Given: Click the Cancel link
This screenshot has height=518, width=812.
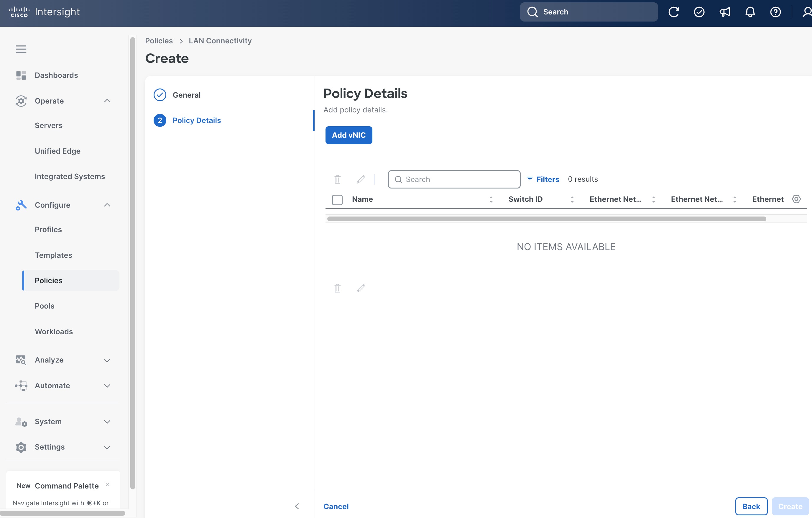Looking at the screenshot, I should 336,506.
